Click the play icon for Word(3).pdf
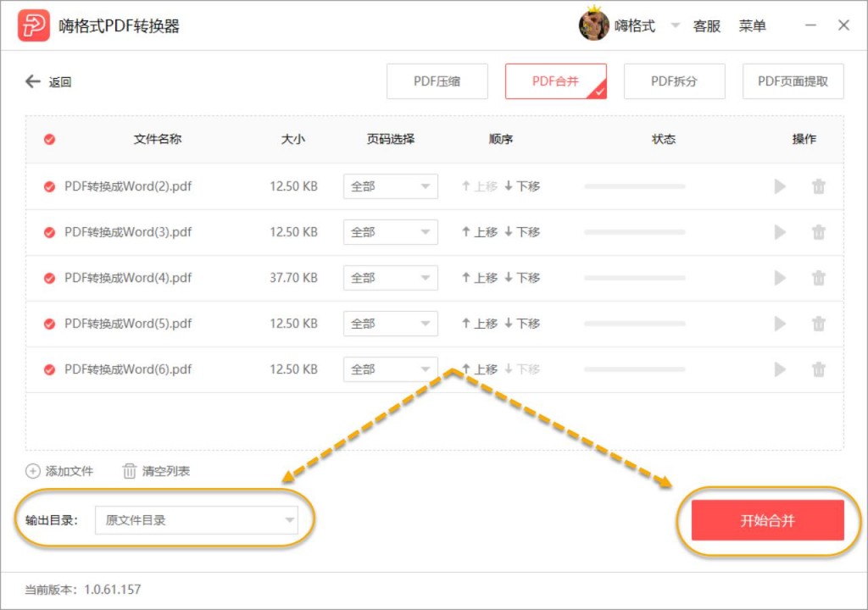This screenshot has width=868, height=610. coord(780,232)
